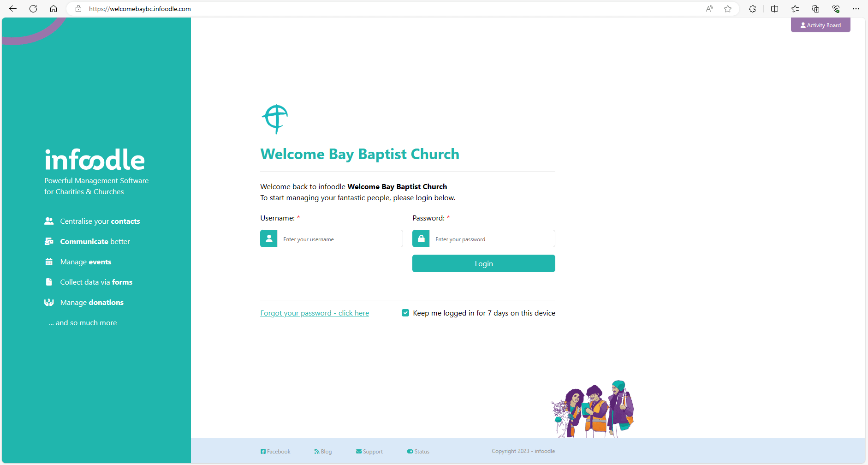Screen dimensions: 868x465
Task: Focus the Enter your password field
Action: pyautogui.click(x=492, y=239)
